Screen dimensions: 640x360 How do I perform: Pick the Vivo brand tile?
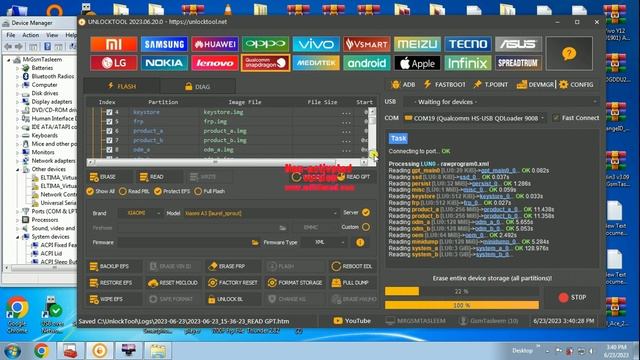pyautogui.click(x=316, y=44)
